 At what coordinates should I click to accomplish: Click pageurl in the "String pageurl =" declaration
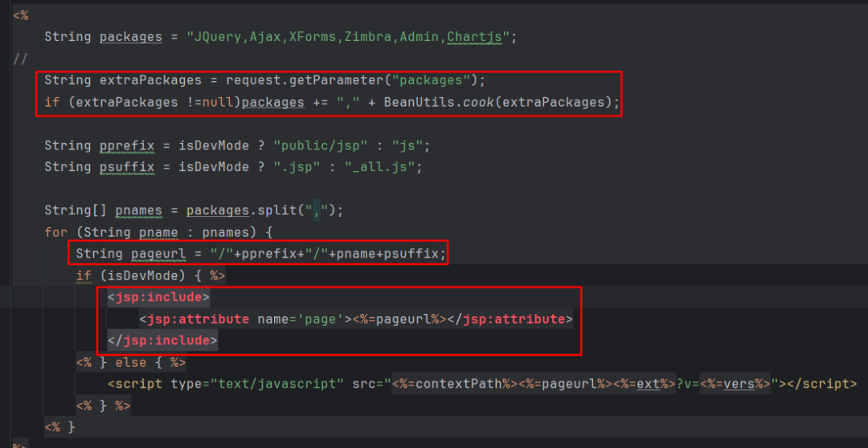[158, 255]
